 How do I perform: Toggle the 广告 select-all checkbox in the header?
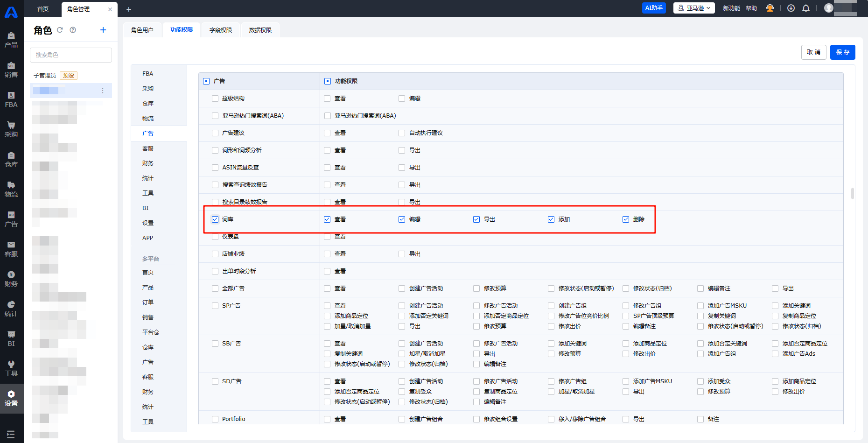pos(206,81)
